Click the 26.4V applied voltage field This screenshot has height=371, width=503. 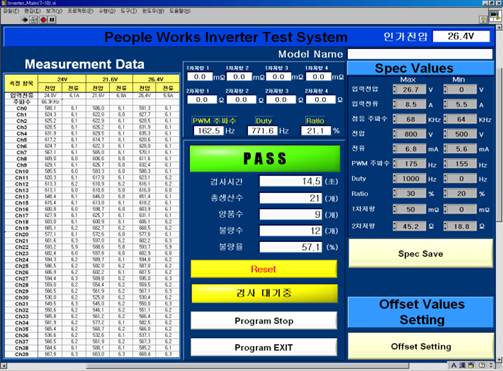click(461, 36)
